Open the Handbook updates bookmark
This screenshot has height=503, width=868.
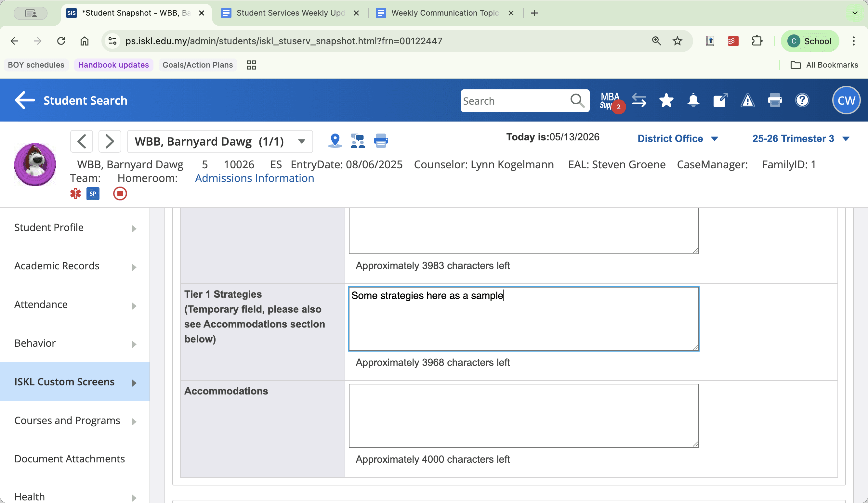[113, 65]
